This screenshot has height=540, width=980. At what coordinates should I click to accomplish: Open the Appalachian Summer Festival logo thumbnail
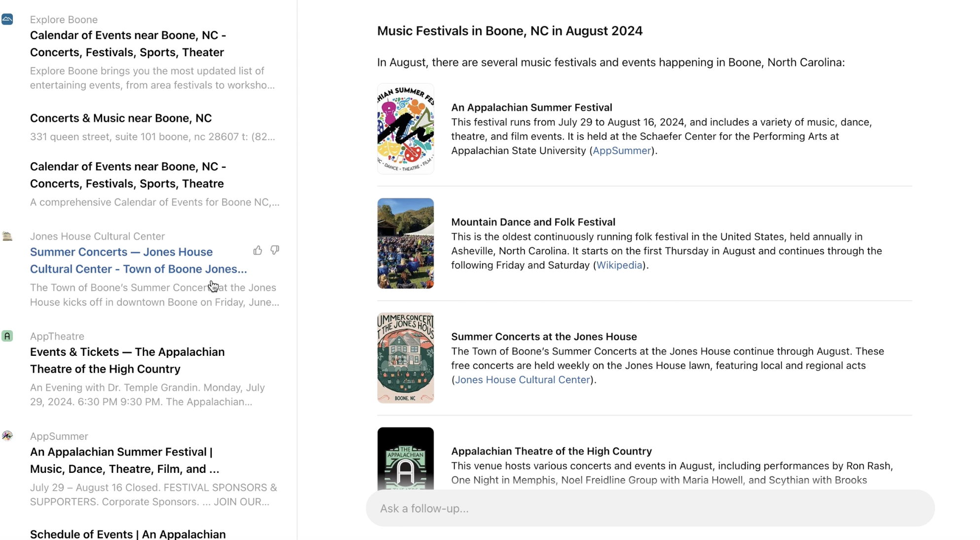point(405,129)
